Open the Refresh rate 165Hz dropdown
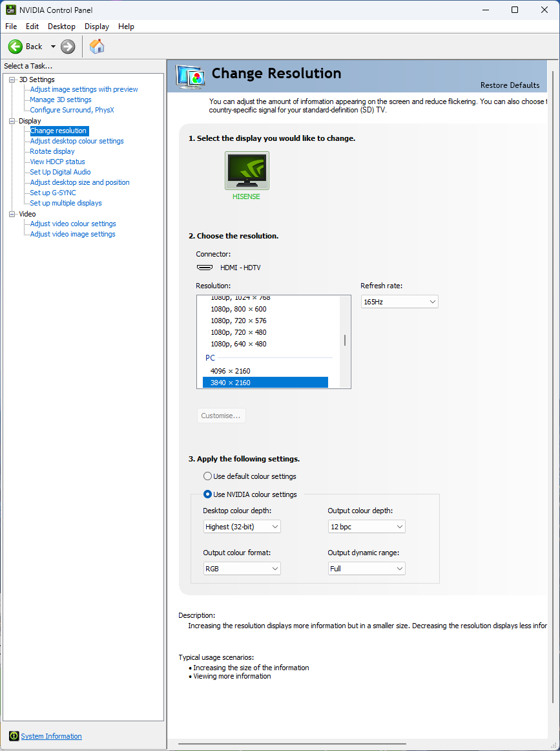This screenshot has height=751, width=560. coord(400,302)
